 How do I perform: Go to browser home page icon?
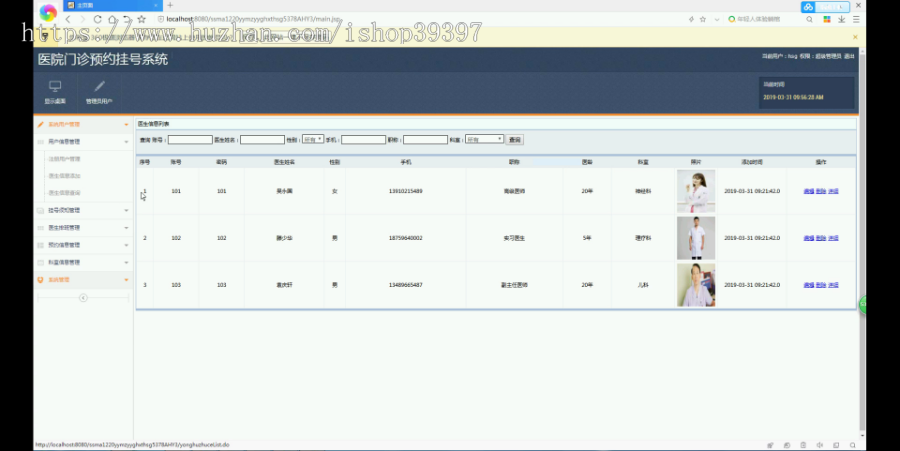click(x=112, y=19)
